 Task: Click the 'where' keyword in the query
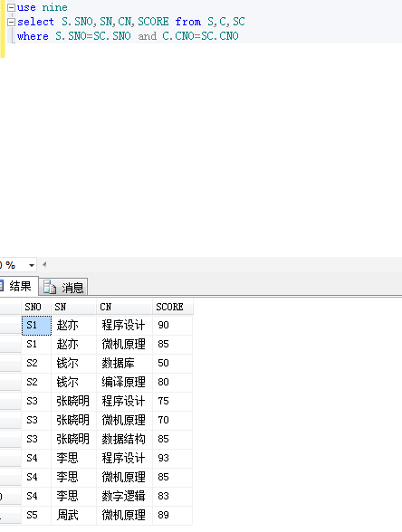(x=33, y=36)
